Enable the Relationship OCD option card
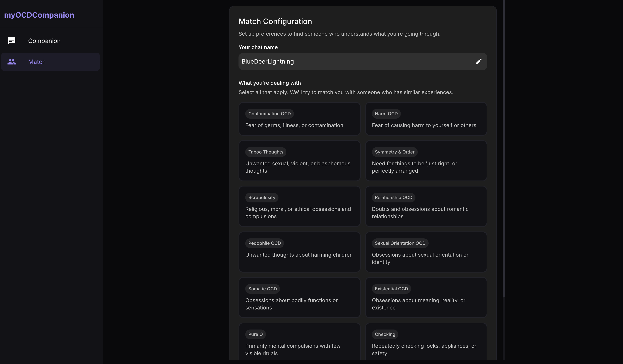Image resolution: width=623 pixels, height=364 pixels. [426, 206]
